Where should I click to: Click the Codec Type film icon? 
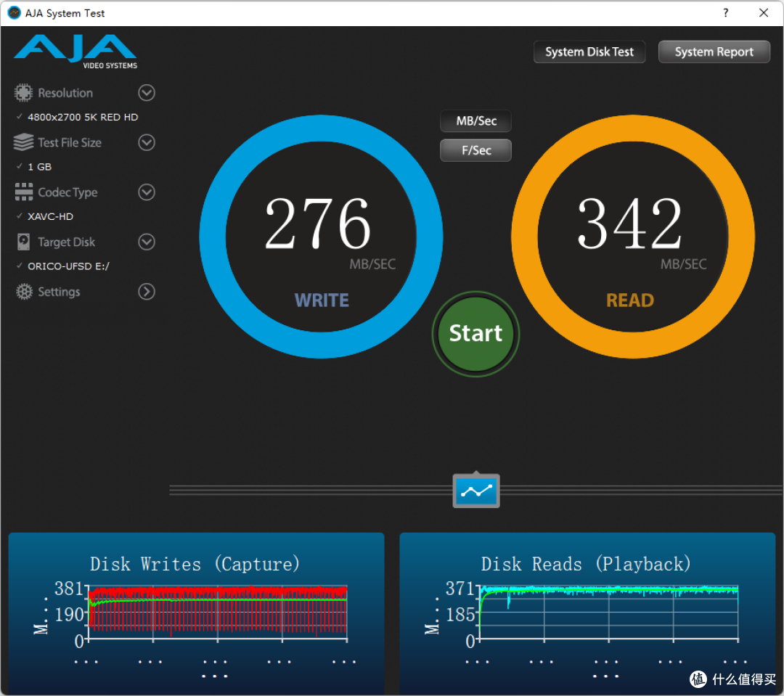[x=23, y=192]
